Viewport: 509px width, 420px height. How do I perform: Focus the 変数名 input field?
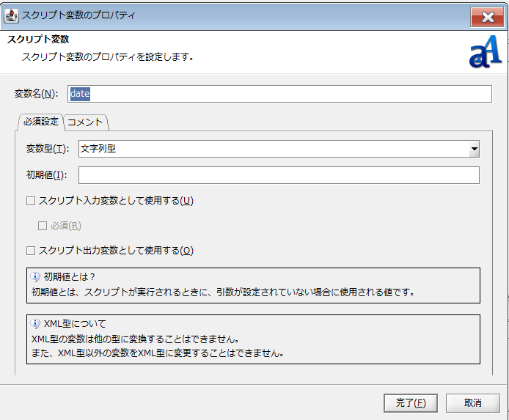279,94
